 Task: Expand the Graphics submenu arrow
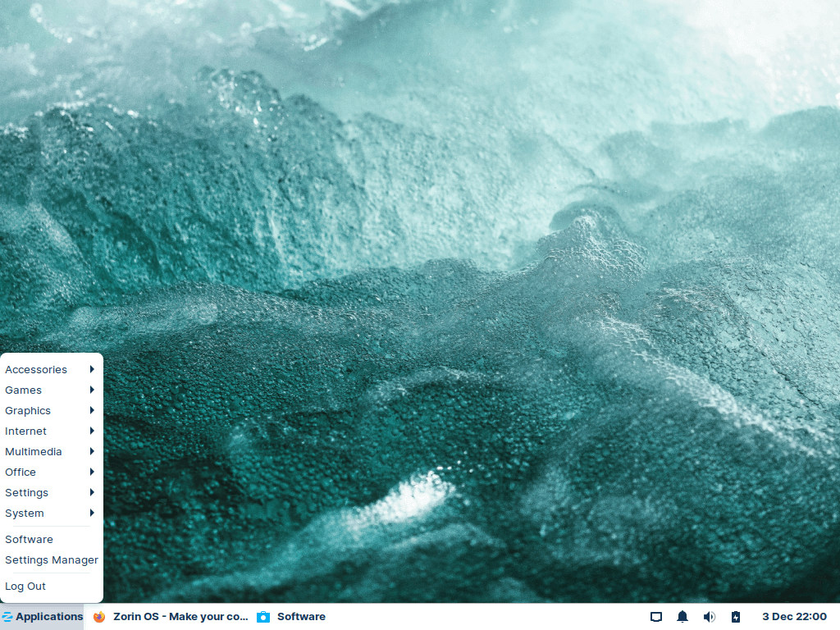pyautogui.click(x=92, y=410)
